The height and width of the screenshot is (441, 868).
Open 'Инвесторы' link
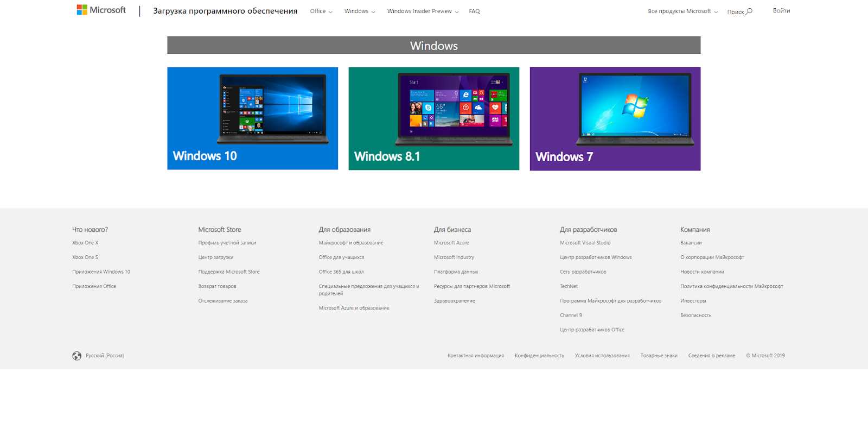(693, 301)
